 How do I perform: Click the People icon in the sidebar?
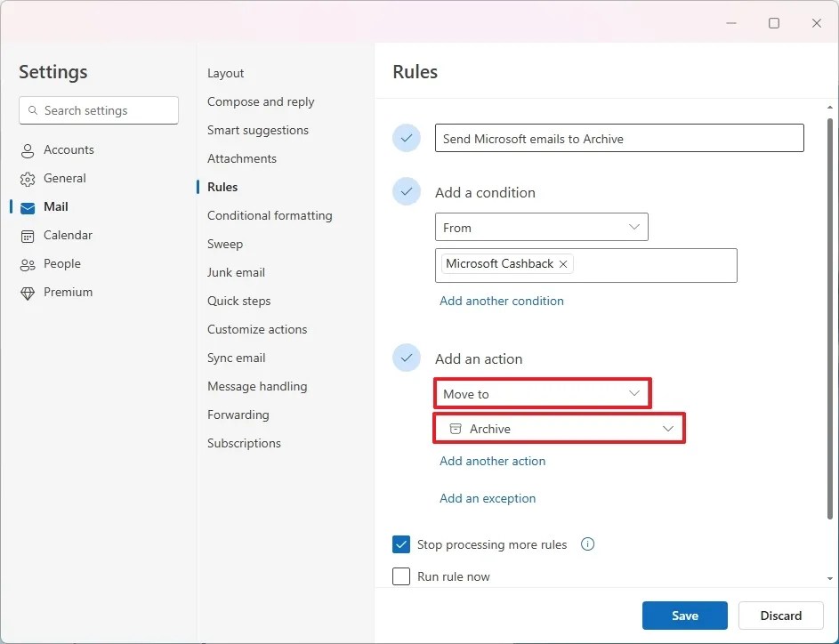pyautogui.click(x=28, y=263)
